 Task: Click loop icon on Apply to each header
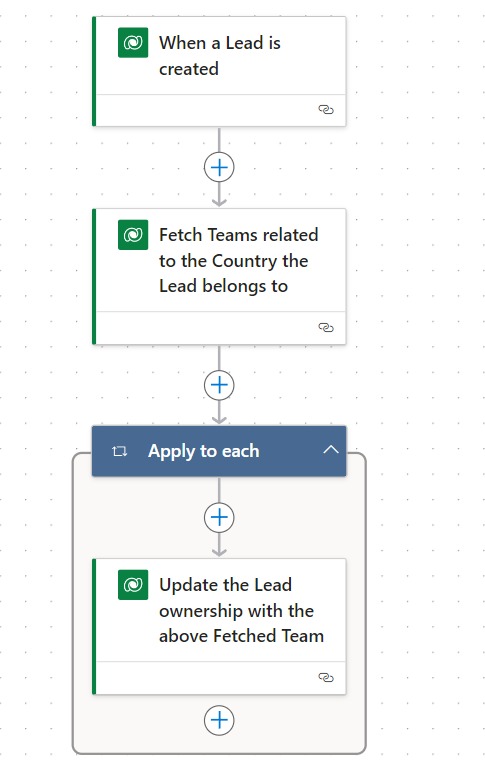(119, 451)
